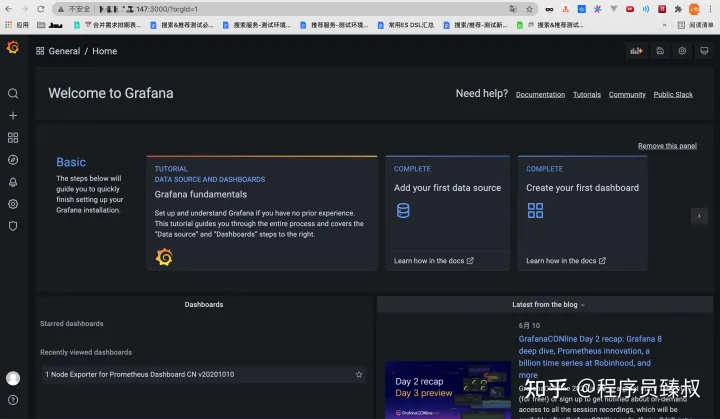Click the 6月 10 blog date text
Screen dimensions: 720x419
[x=529, y=325]
